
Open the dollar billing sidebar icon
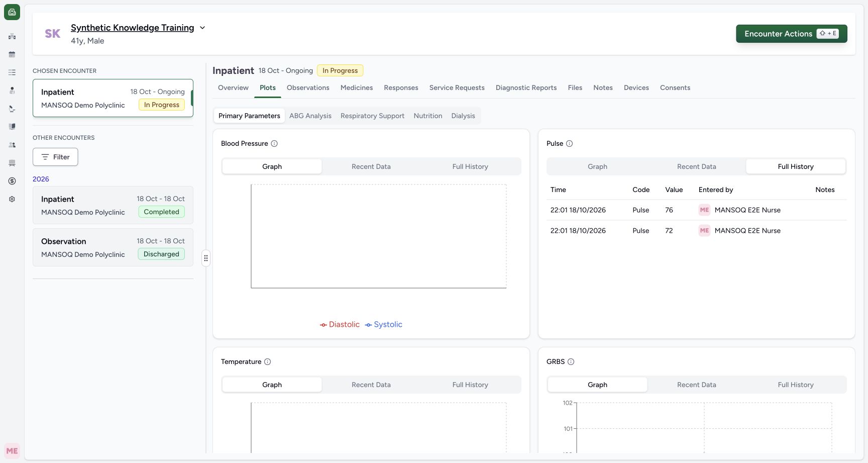pos(12,181)
